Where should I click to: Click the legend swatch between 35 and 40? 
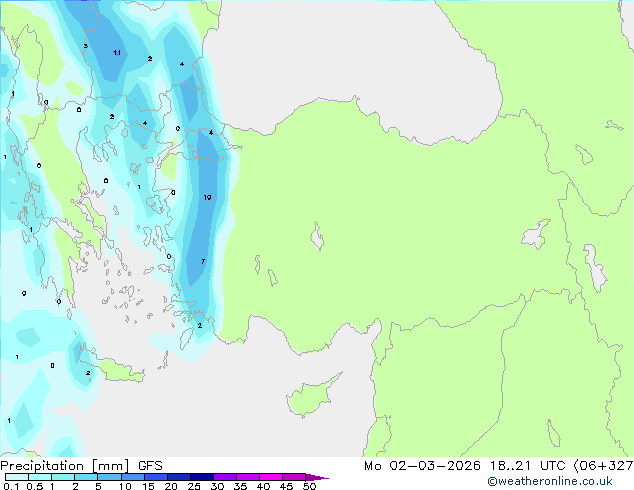point(248,477)
